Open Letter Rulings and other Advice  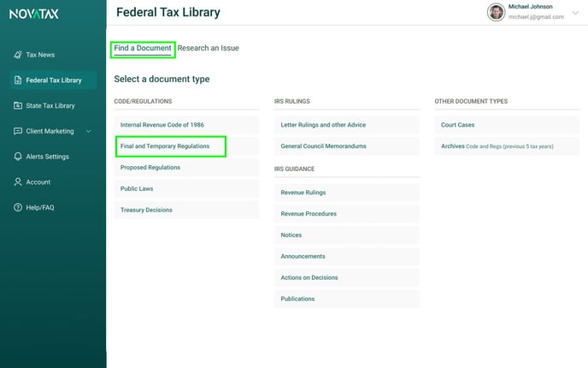pyautogui.click(x=347, y=125)
